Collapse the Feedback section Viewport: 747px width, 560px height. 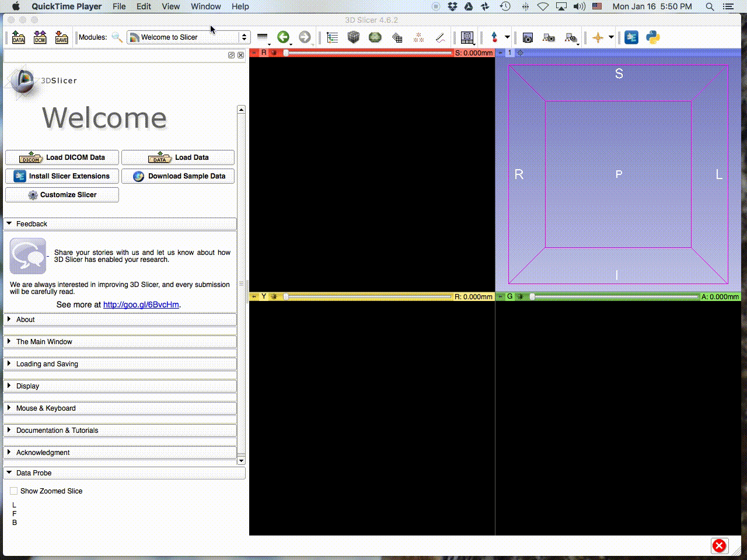click(x=120, y=224)
